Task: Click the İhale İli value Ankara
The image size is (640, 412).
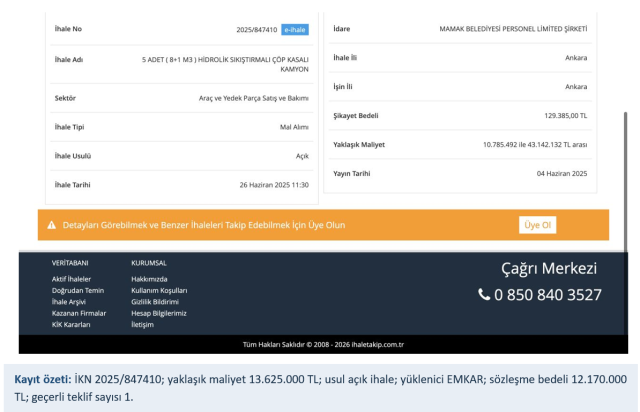Action: coord(576,58)
